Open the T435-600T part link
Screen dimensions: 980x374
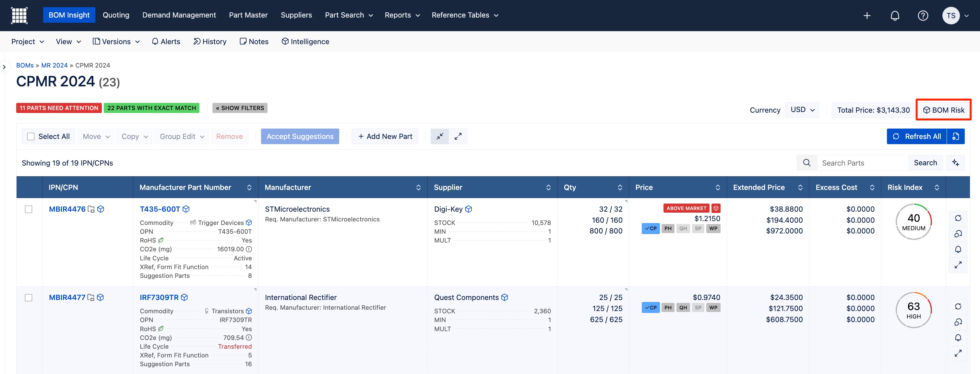click(160, 209)
